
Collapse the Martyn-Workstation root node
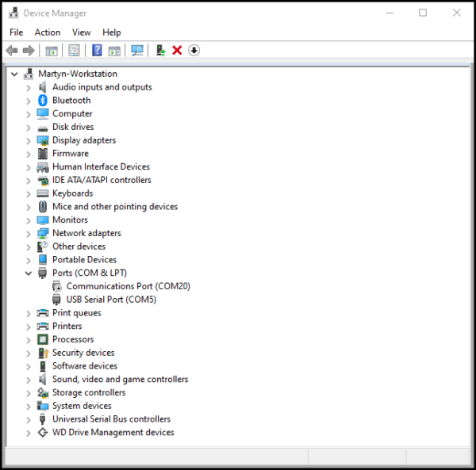[x=15, y=74]
